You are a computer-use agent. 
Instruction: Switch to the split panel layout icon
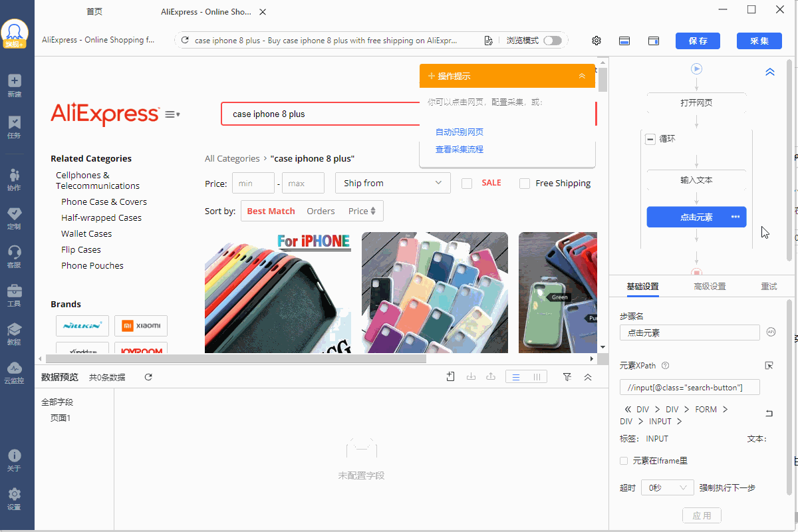click(654, 41)
